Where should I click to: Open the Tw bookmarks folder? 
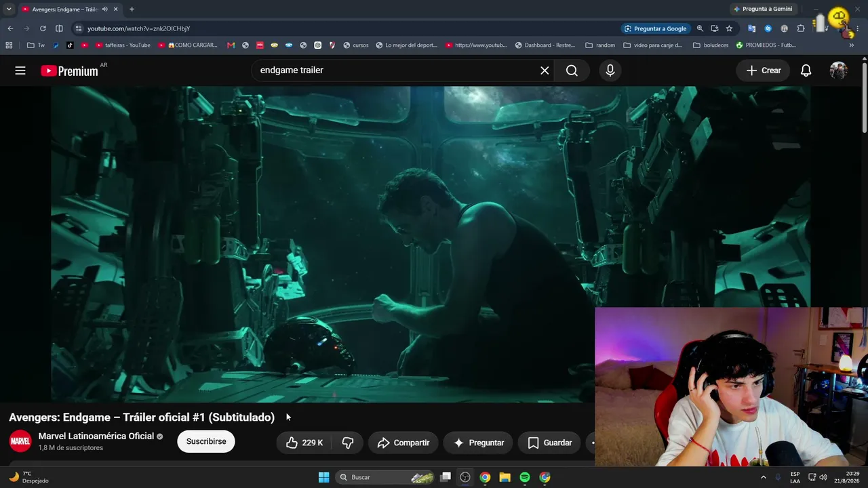(36, 45)
